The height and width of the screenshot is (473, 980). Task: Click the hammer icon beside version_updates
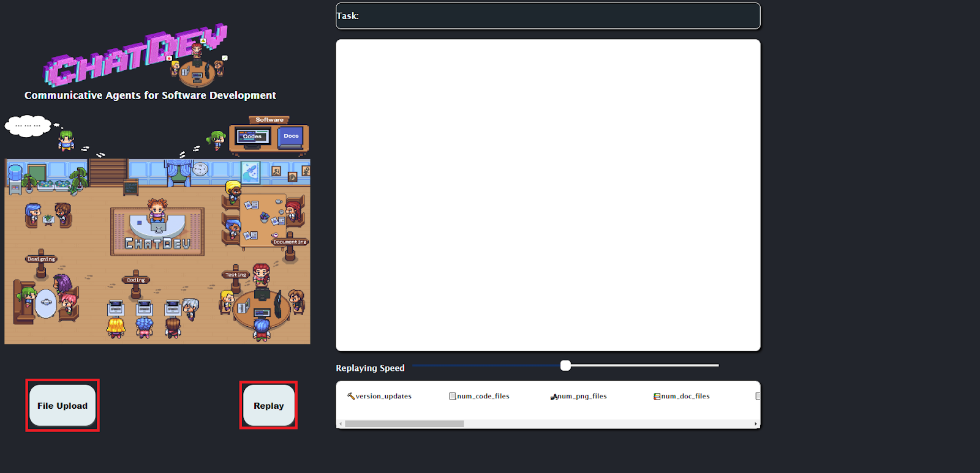point(351,396)
